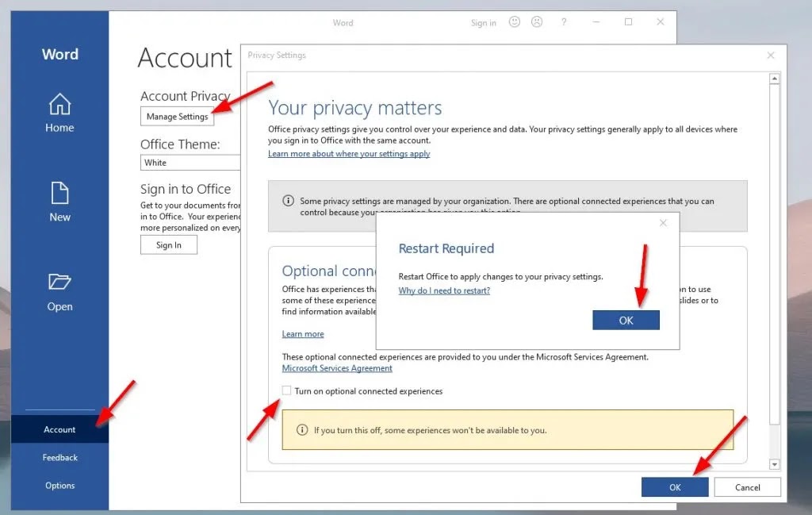Minimize the Word window
The height and width of the screenshot is (515, 812).
(596, 21)
